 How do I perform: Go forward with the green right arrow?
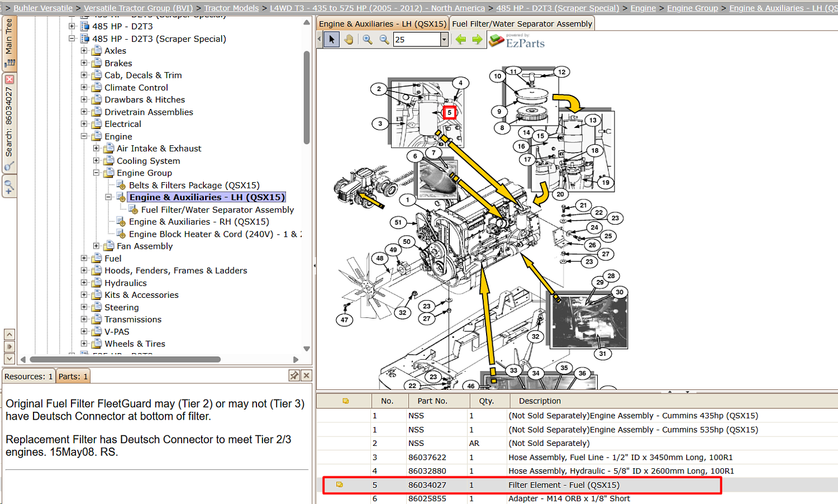[x=477, y=39]
